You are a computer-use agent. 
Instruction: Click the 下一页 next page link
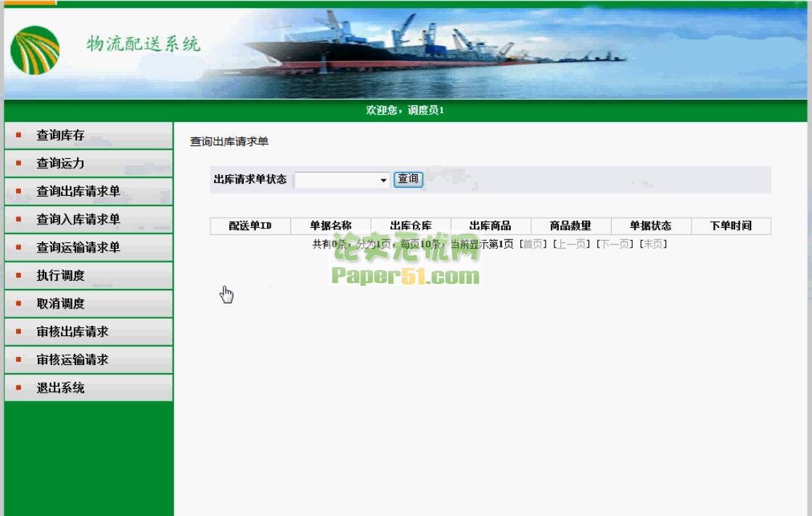[x=613, y=245]
